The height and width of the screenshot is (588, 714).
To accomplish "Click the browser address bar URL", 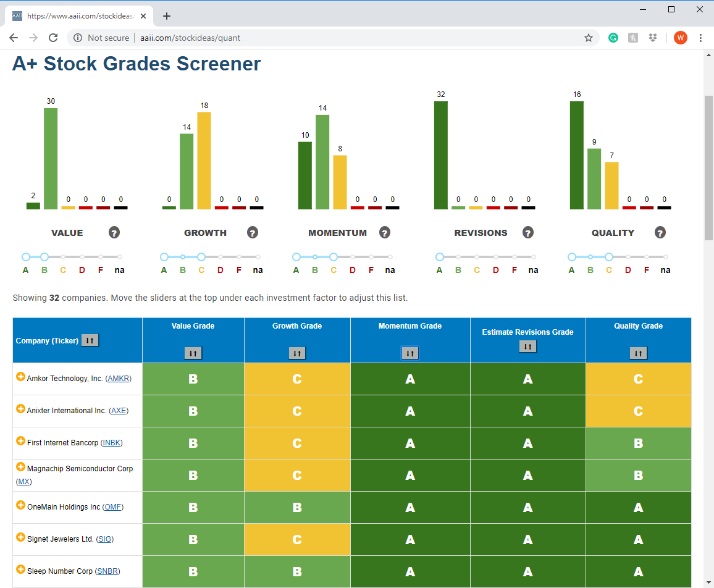I will point(190,38).
